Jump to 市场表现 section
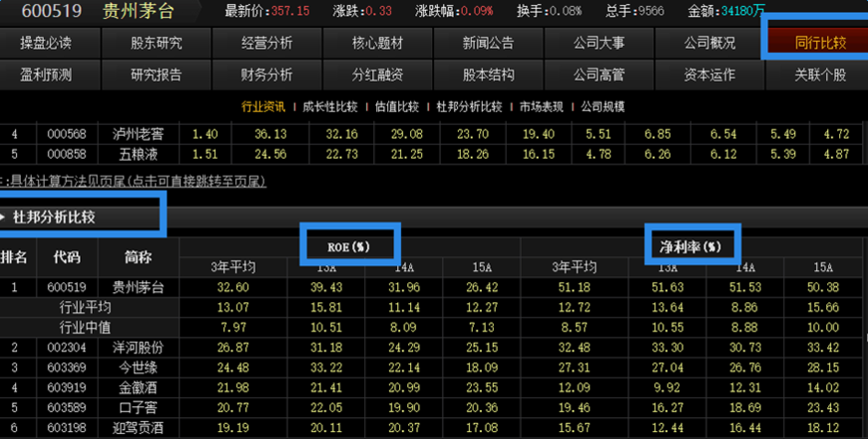868x439 pixels. 542,107
